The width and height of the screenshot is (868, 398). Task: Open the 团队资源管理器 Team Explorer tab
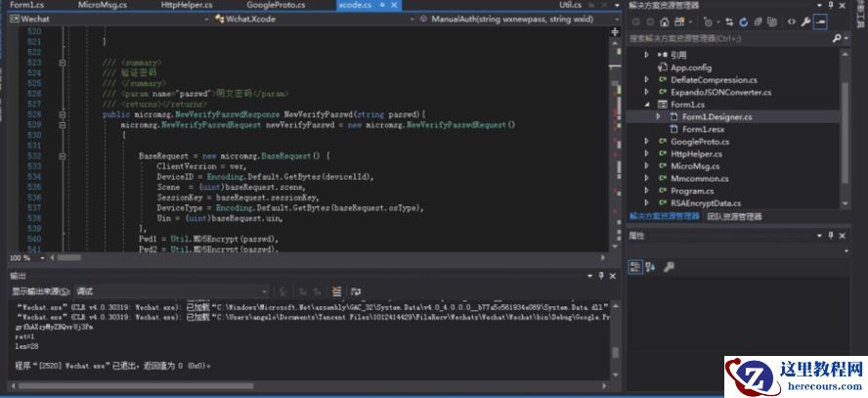point(735,216)
